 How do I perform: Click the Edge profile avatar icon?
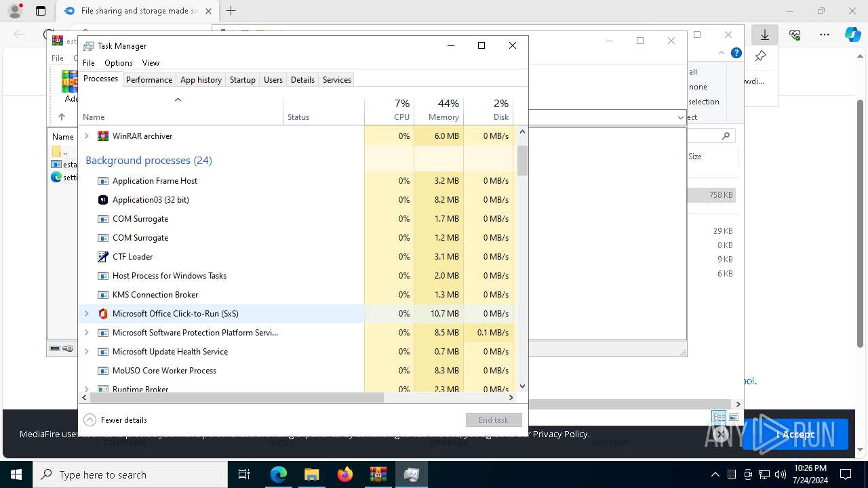pyautogui.click(x=14, y=11)
